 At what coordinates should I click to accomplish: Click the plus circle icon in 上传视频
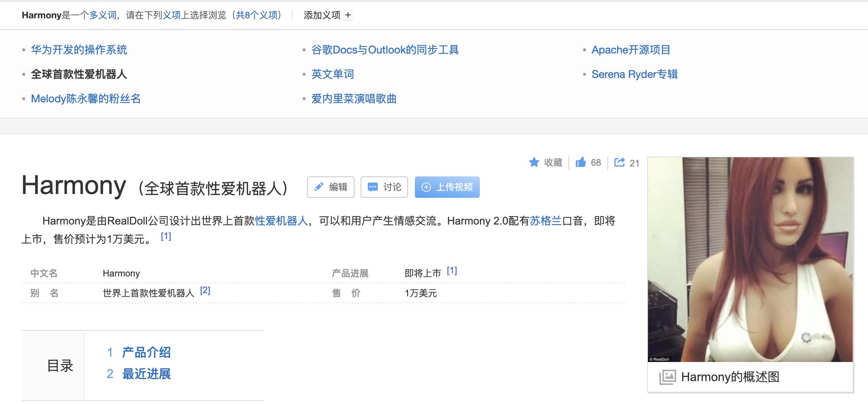click(426, 187)
